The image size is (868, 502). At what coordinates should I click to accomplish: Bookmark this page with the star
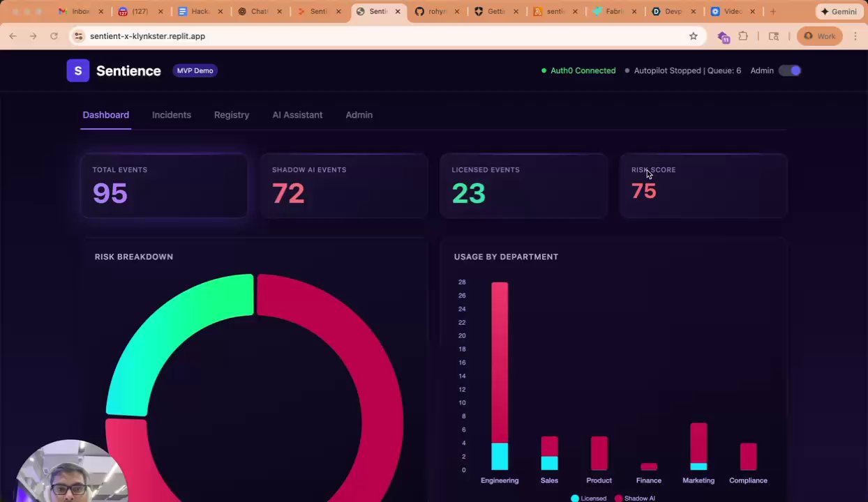point(694,36)
